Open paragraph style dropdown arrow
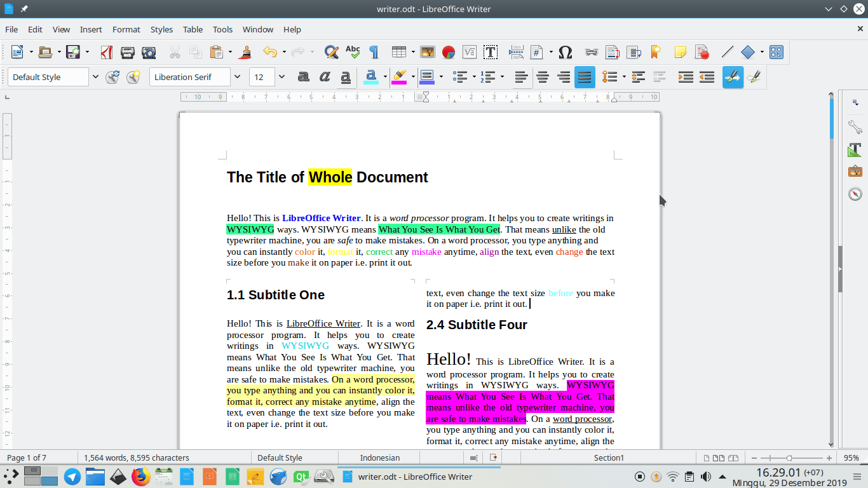This screenshot has width=868, height=488. 95,77
